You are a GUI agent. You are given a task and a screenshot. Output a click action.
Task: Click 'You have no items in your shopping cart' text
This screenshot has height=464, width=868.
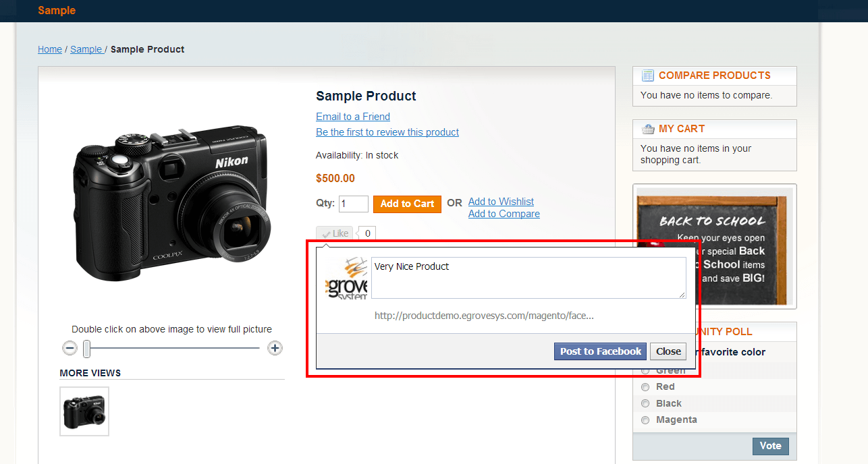[696, 154]
